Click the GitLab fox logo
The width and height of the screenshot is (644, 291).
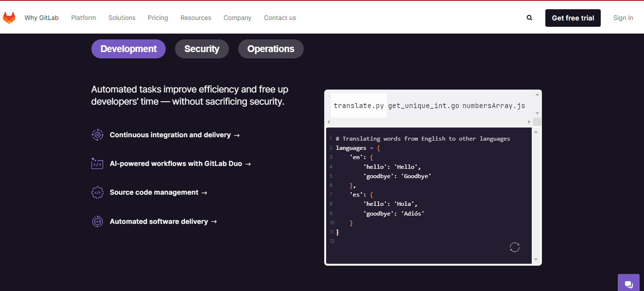click(9, 18)
